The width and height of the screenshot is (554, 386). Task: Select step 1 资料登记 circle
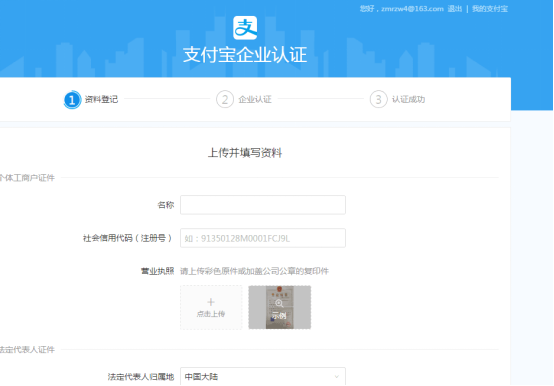tap(72, 100)
